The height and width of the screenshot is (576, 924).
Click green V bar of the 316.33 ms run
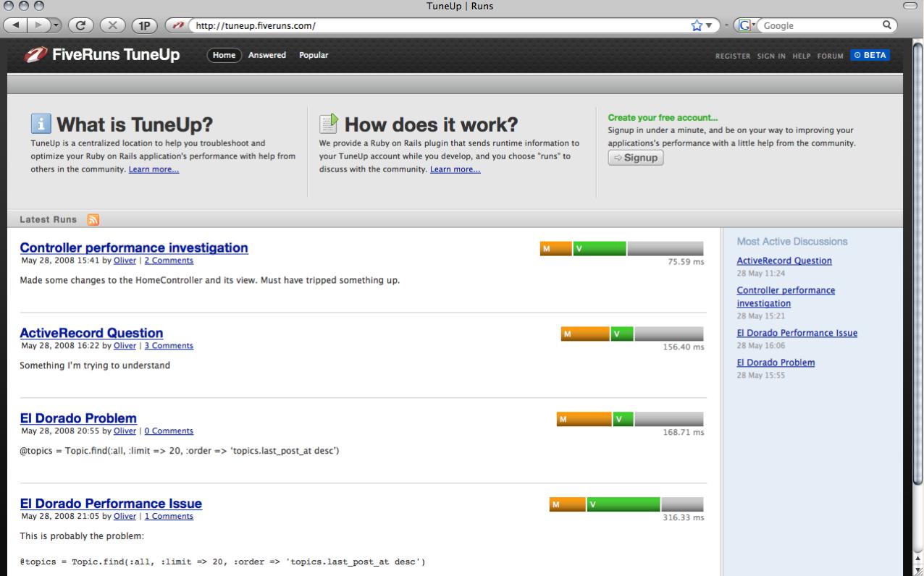click(623, 505)
